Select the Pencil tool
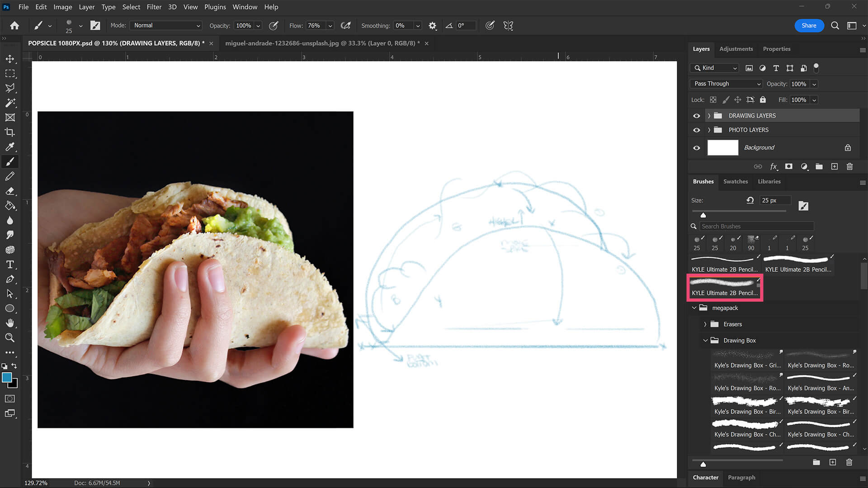This screenshot has width=868, height=488. [10, 176]
